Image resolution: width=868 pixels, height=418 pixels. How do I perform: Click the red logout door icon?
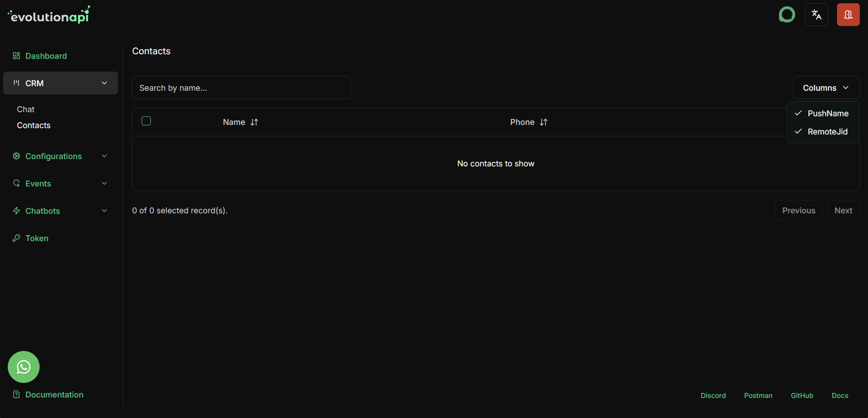pos(847,14)
